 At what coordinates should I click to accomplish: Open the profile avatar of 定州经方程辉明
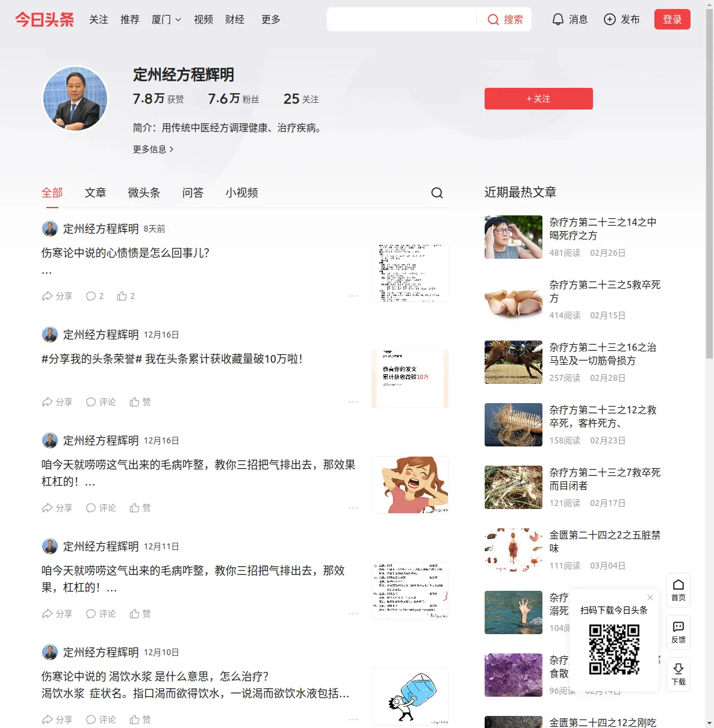tap(75, 99)
